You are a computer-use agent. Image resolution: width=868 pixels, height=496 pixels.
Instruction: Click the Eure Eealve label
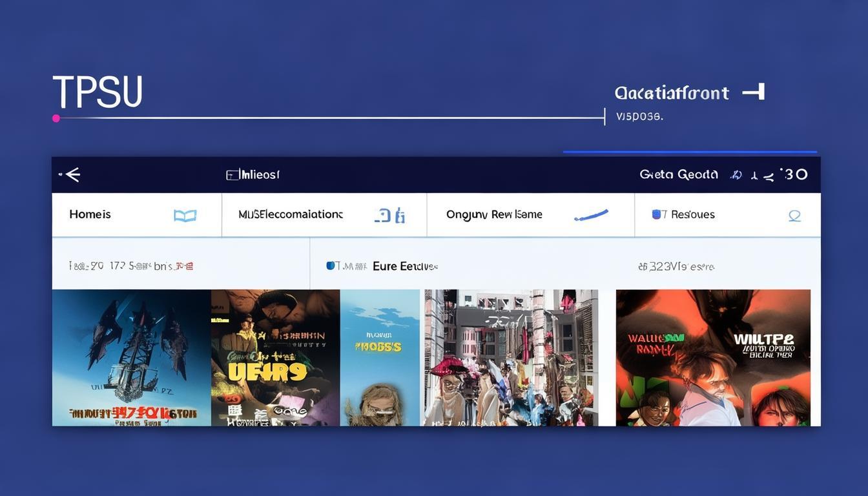pyautogui.click(x=405, y=266)
